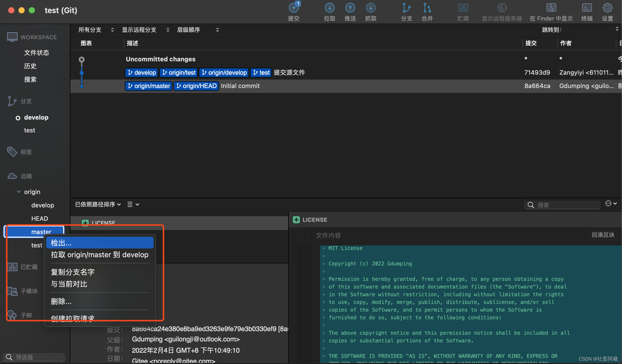Select 删除... context menu entry
The height and width of the screenshot is (364, 622).
(61, 301)
